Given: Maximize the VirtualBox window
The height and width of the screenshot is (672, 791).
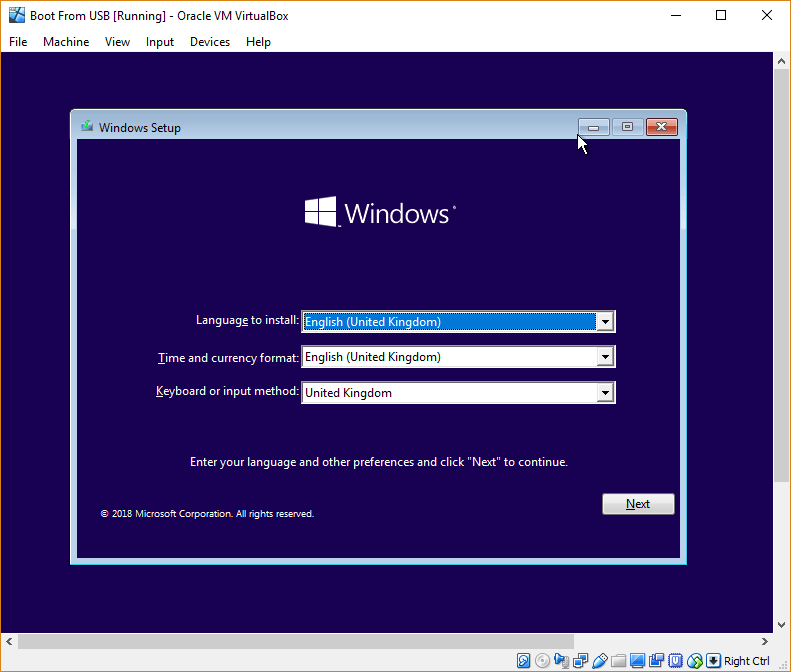Looking at the screenshot, I should click(721, 16).
